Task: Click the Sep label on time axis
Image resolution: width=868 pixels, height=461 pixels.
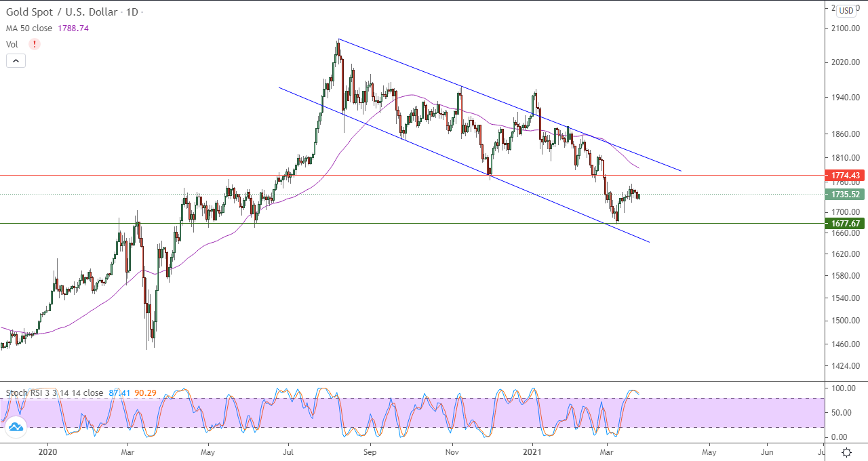Action: (x=370, y=451)
